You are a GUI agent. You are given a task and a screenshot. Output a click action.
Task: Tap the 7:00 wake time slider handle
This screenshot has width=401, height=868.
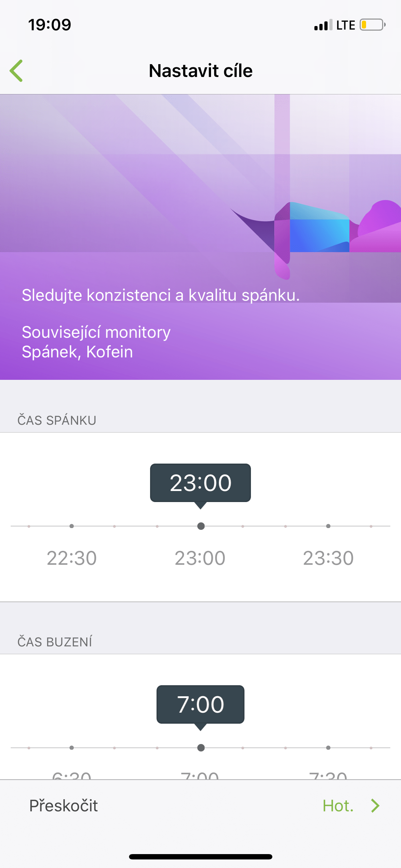[201, 748]
